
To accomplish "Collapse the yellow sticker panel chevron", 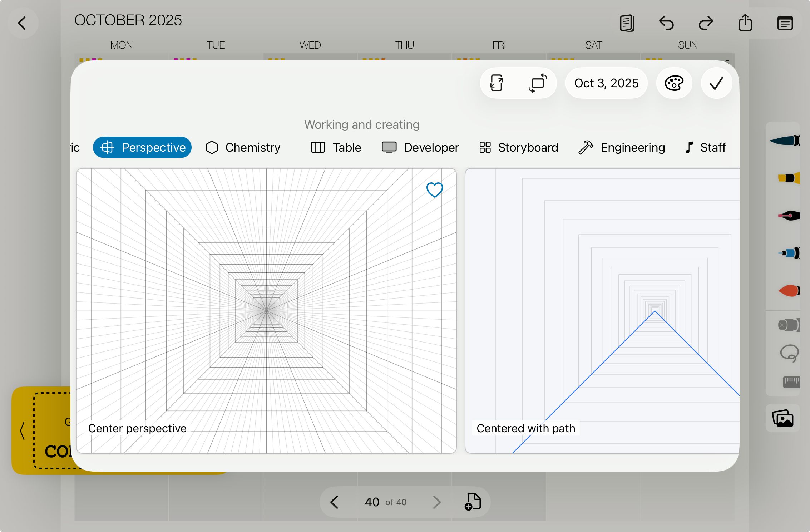I will click(22, 430).
